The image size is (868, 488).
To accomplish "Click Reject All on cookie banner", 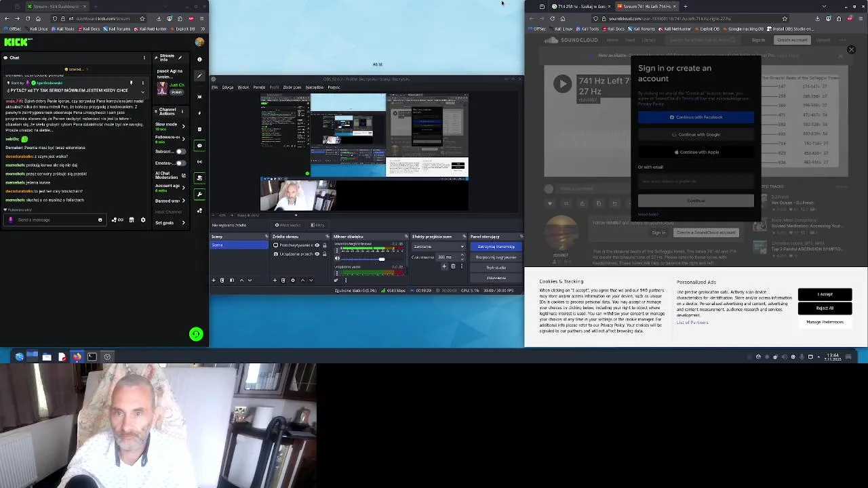I will tap(825, 308).
